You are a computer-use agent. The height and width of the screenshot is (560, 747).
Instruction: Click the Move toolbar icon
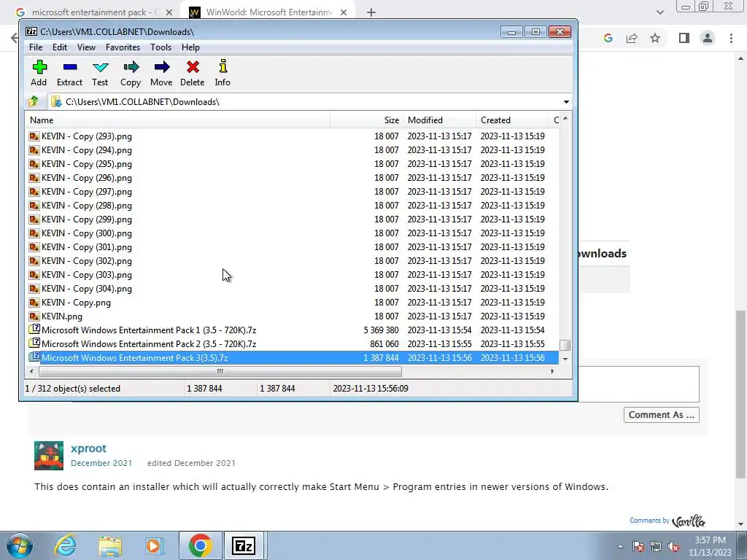pyautogui.click(x=161, y=73)
